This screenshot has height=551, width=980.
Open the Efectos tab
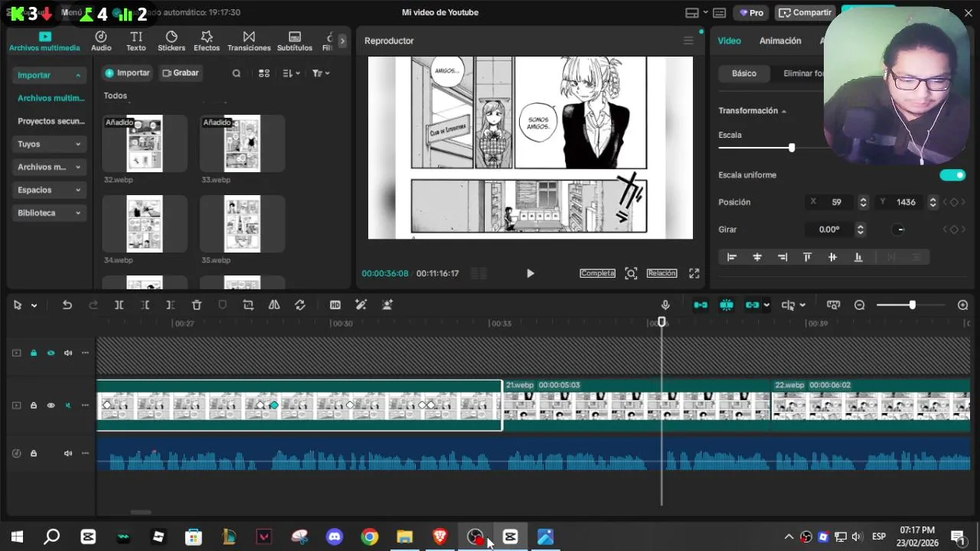pyautogui.click(x=207, y=41)
